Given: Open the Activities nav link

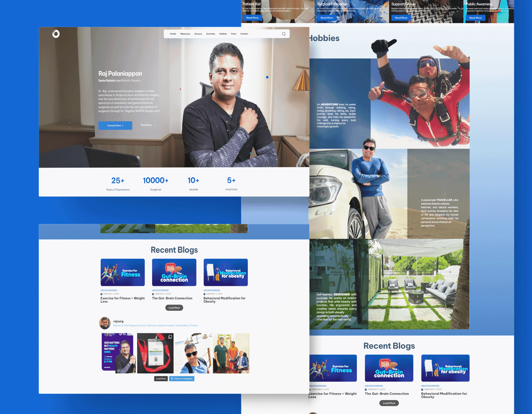Looking at the screenshot, I should 210,34.
